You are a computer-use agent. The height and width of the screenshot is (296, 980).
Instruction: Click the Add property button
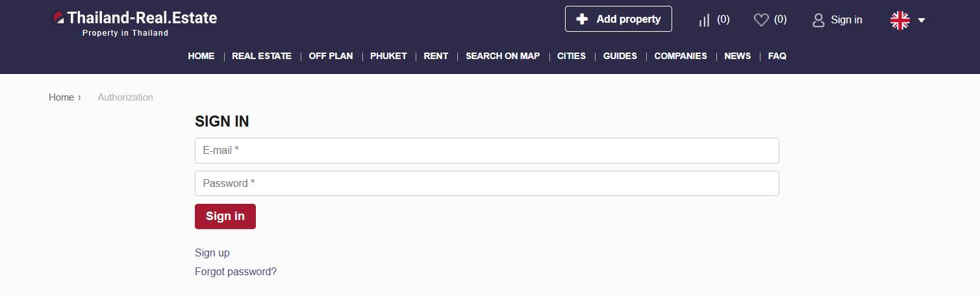tap(618, 19)
